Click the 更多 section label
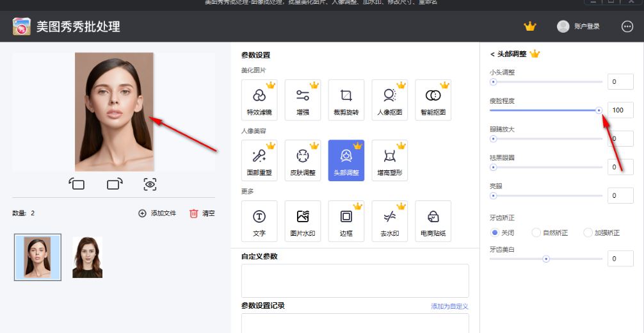Image resolution: width=644 pixels, height=333 pixels. [248, 191]
